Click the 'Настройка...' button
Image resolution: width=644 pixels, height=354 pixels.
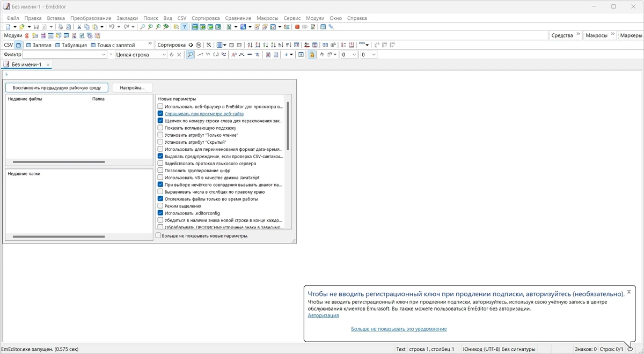pyautogui.click(x=132, y=87)
